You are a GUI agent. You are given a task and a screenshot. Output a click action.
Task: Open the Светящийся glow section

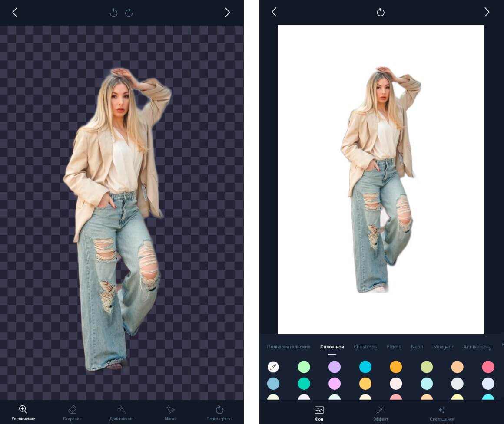click(x=442, y=413)
